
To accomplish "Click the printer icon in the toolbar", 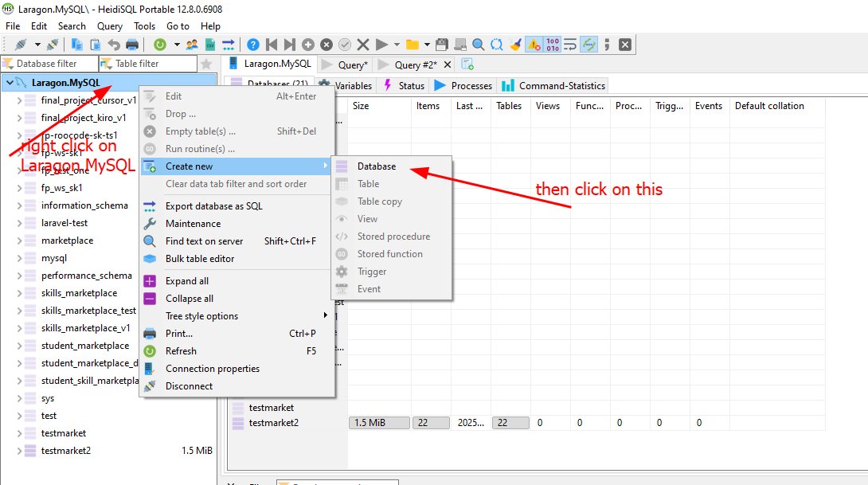I will 132,45.
